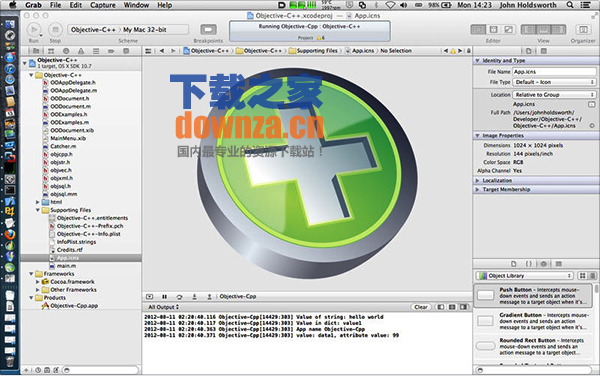Hide the Utilities pane view button
The image size is (600, 376).
(558, 30)
